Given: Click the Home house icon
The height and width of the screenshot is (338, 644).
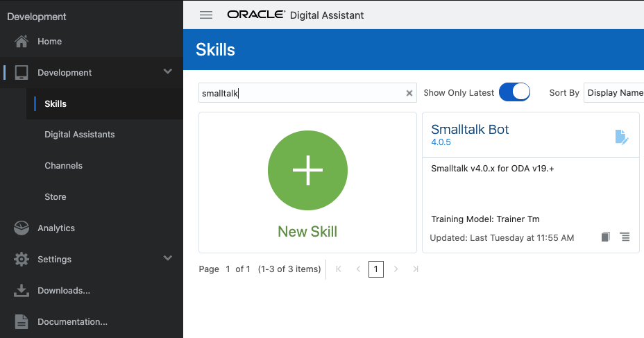Looking at the screenshot, I should coord(22,41).
